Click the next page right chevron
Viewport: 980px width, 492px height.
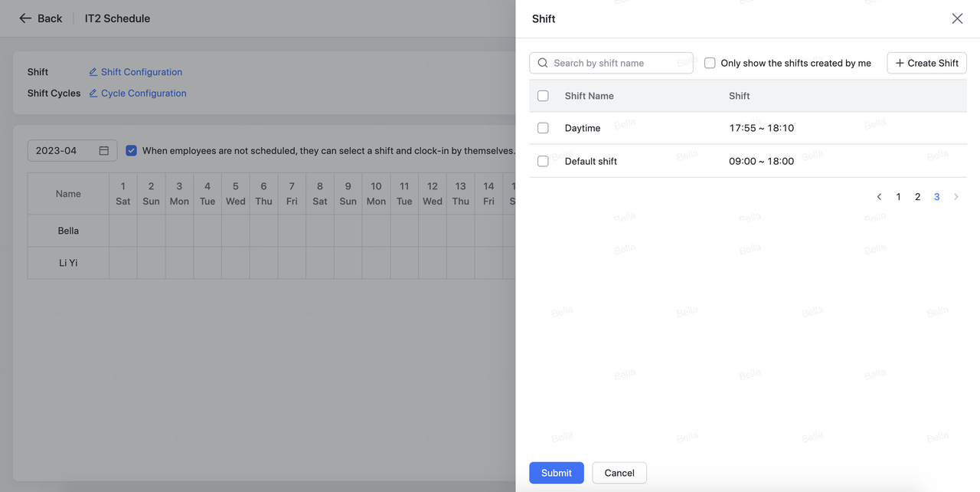[956, 197]
